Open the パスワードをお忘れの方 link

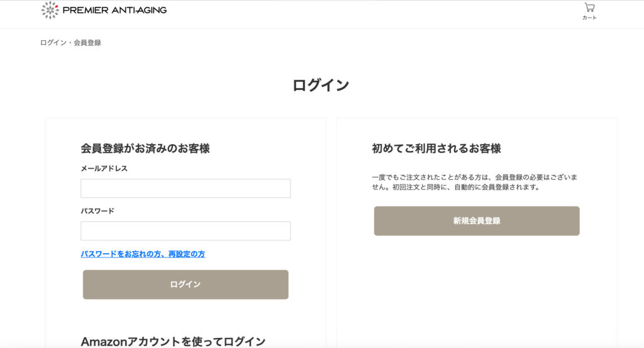coord(121,254)
